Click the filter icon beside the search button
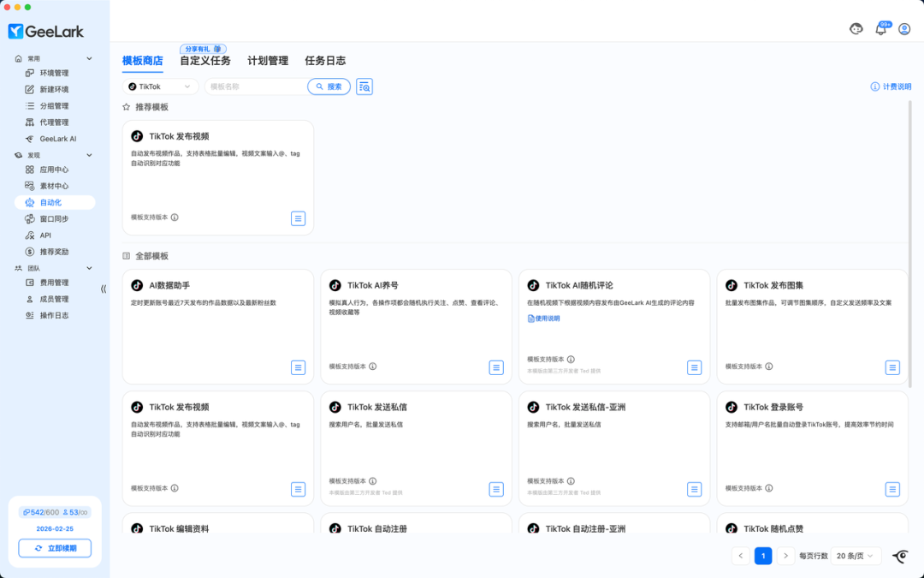The image size is (924, 578). [364, 86]
